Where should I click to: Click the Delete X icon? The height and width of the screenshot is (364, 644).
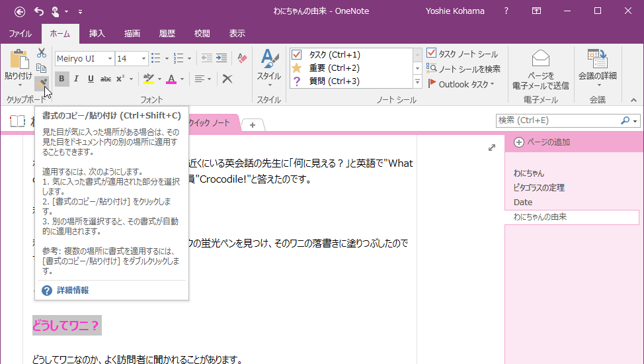click(x=227, y=79)
